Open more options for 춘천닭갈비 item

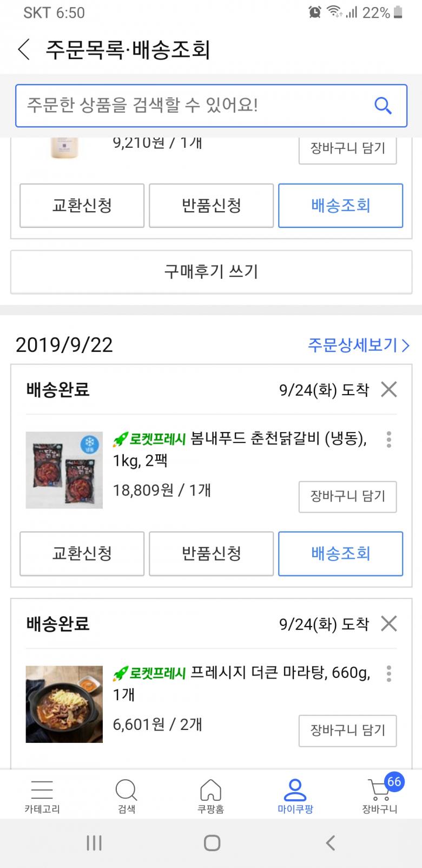388,439
